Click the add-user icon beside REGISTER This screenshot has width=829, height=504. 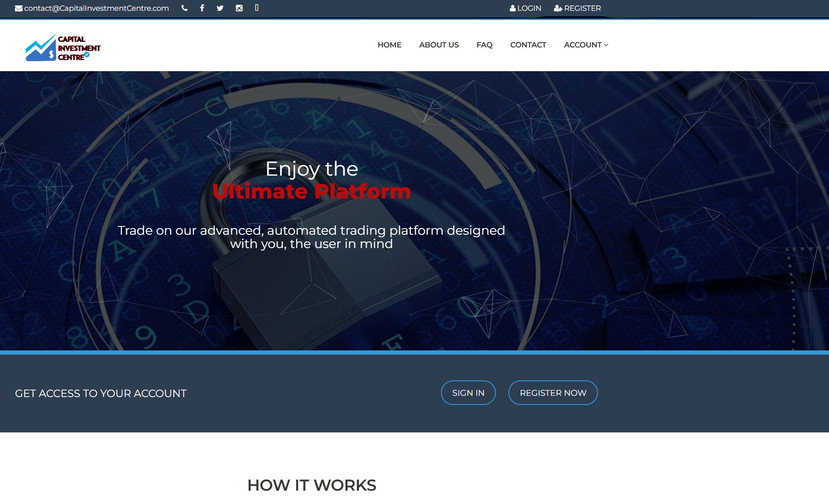coord(558,8)
